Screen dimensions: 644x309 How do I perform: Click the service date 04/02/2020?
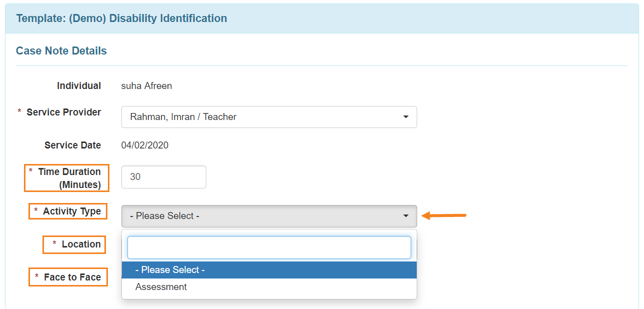[x=145, y=145]
